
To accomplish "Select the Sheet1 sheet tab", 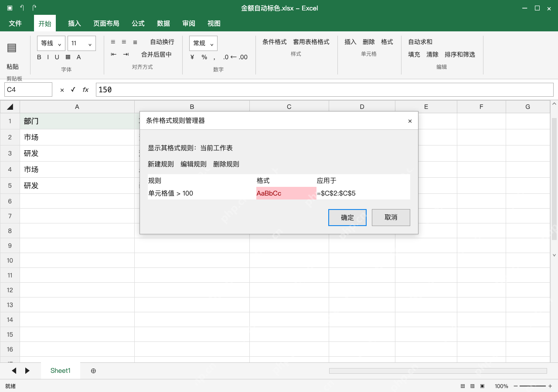I will click(x=61, y=371).
